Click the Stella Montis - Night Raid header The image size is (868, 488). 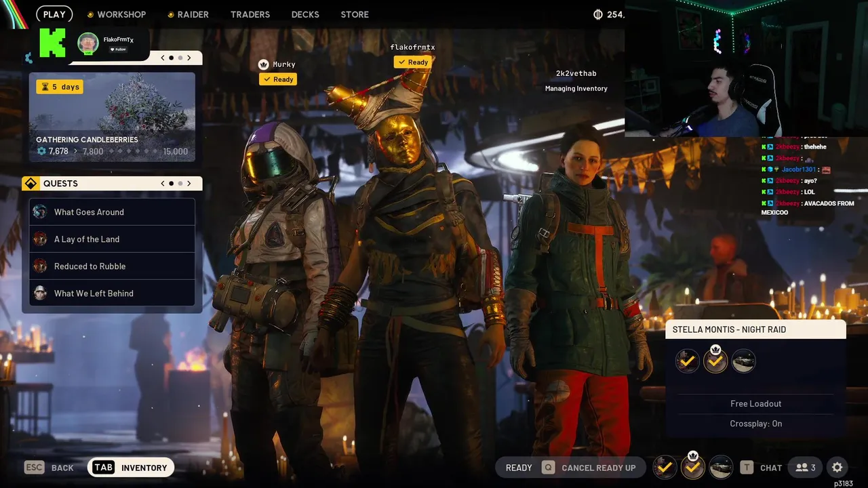tap(756, 329)
